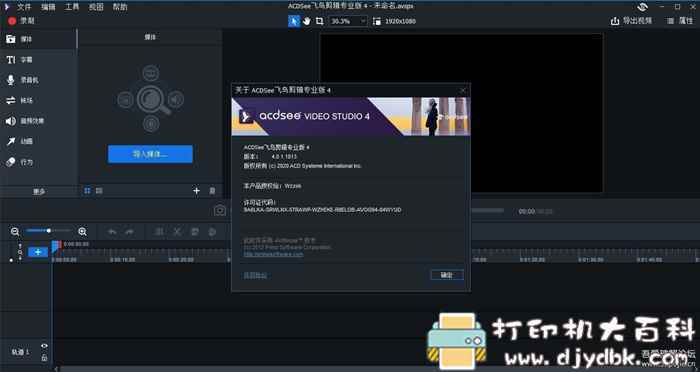Screen dimensions: 700x372
Task: Open the audio effects speaker tab
Action: click(x=38, y=121)
